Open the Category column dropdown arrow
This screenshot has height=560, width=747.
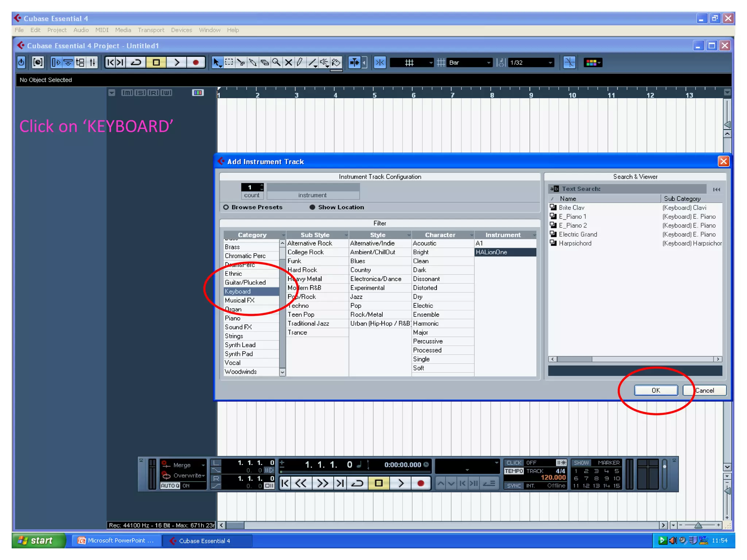pyautogui.click(x=283, y=235)
